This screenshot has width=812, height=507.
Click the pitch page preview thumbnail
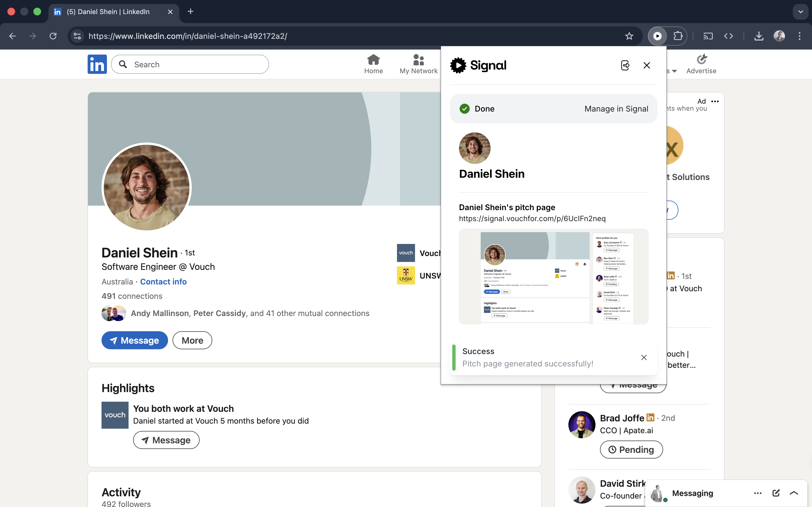[x=553, y=276]
